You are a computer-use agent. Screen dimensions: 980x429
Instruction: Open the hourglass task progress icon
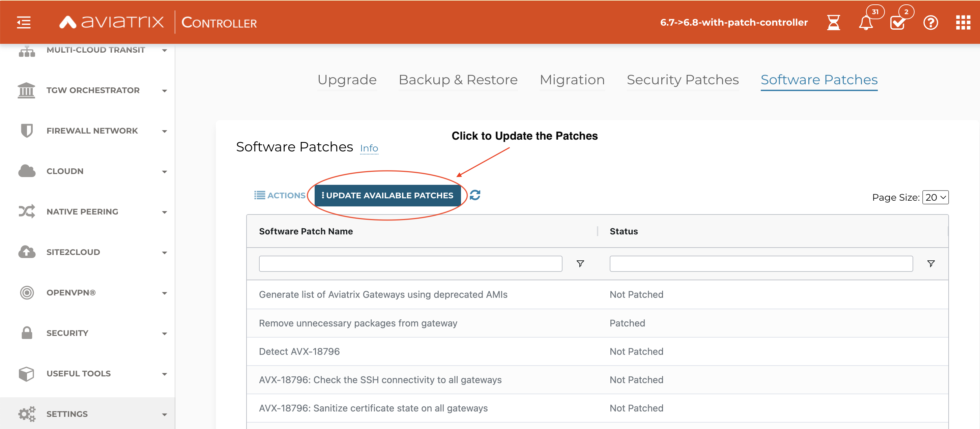click(x=833, y=23)
